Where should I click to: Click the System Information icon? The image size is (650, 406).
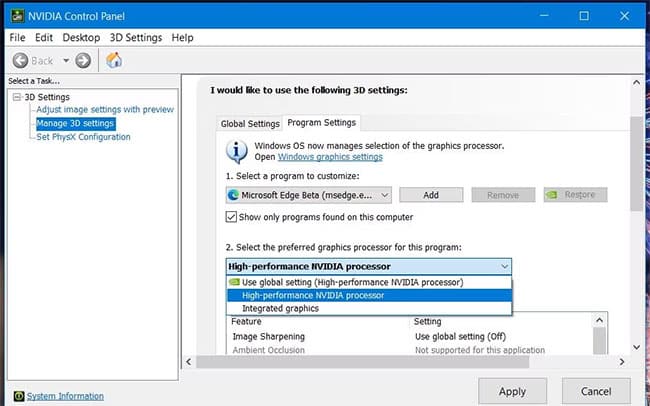(x=18, y=396)
